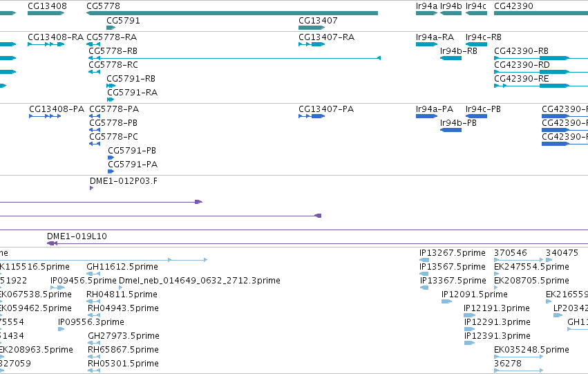Click the IP13267.5prime EST

click(x=424, y=260)
